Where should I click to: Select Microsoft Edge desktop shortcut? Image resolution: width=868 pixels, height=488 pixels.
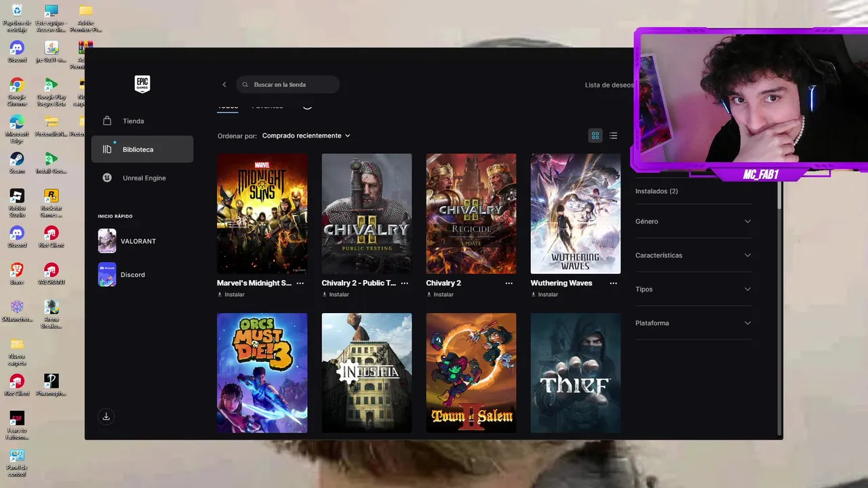[x=17, y=129]
